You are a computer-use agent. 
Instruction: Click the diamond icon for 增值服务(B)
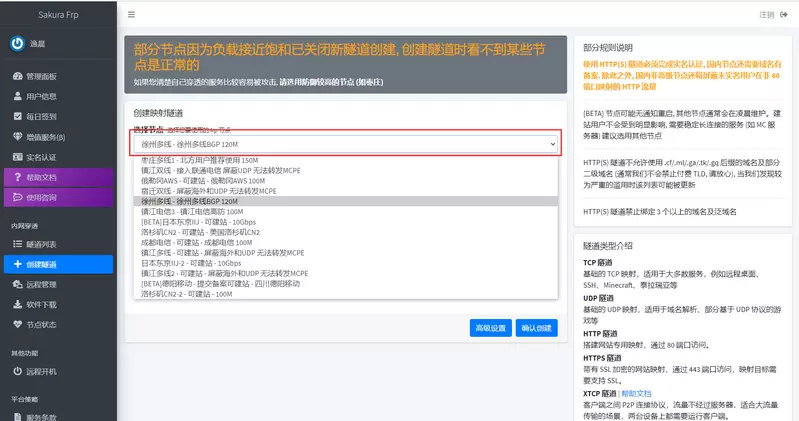click(x=18, y=137)
